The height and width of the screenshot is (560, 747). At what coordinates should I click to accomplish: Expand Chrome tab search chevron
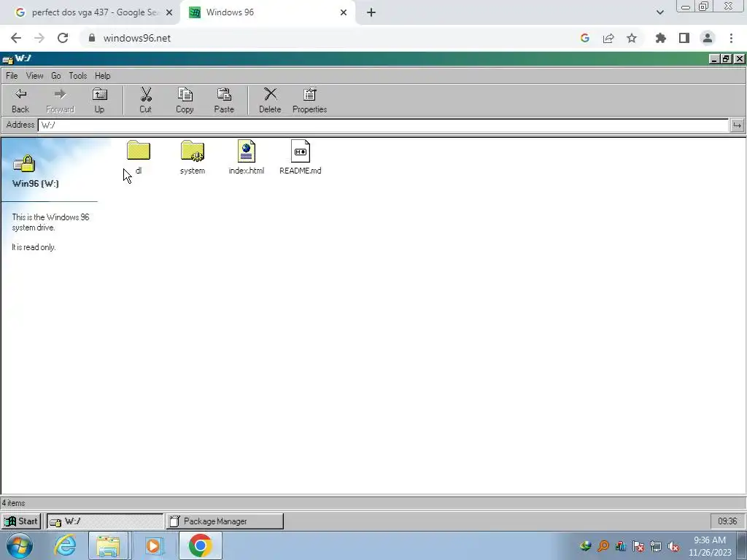tap(659, 12)
